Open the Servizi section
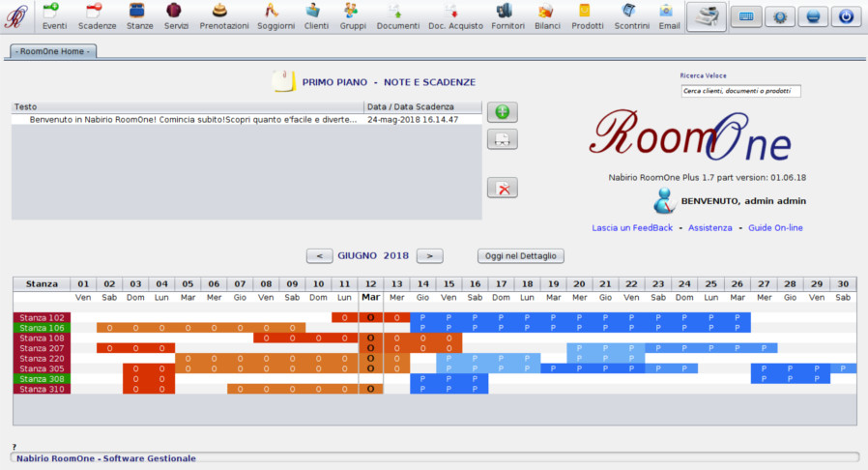The width and height of the screenshot is (868, 470). coord(176,16)
